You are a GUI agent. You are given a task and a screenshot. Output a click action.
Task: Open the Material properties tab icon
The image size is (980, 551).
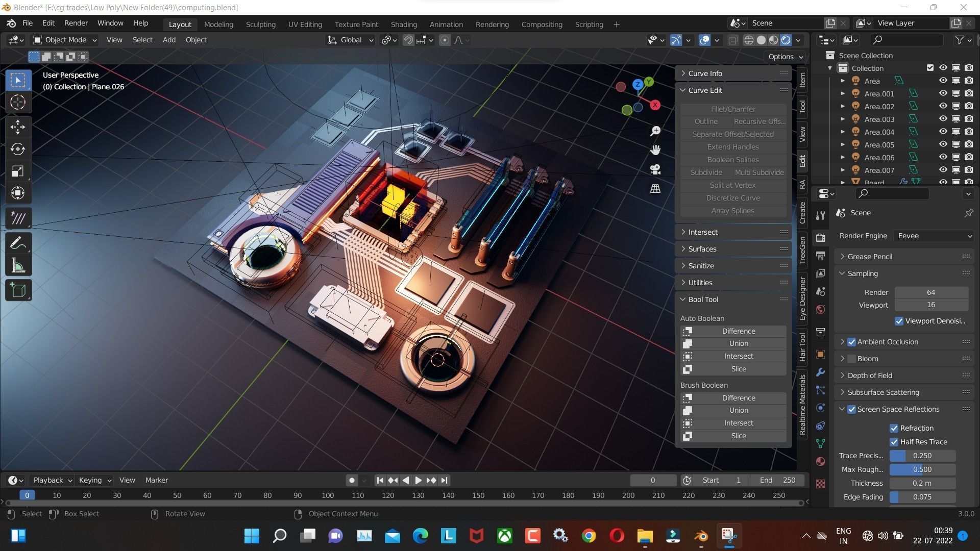point(820,462)
